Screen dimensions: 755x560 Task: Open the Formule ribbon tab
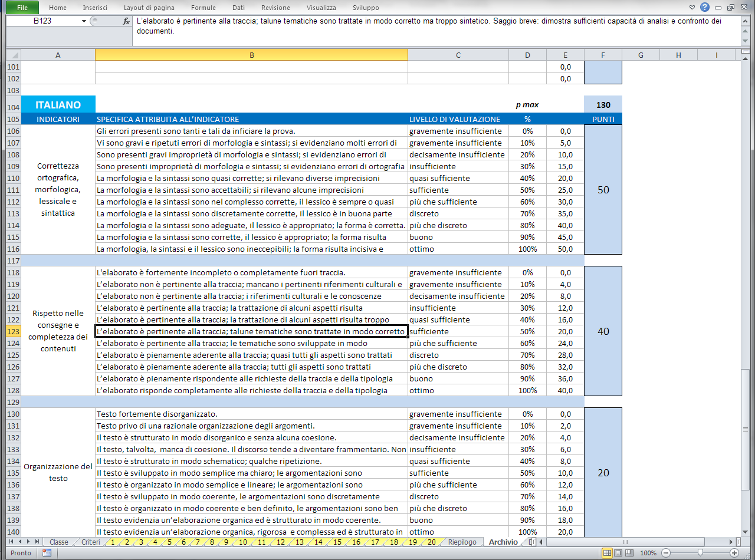pyautogui.click(x=203, y=8)
